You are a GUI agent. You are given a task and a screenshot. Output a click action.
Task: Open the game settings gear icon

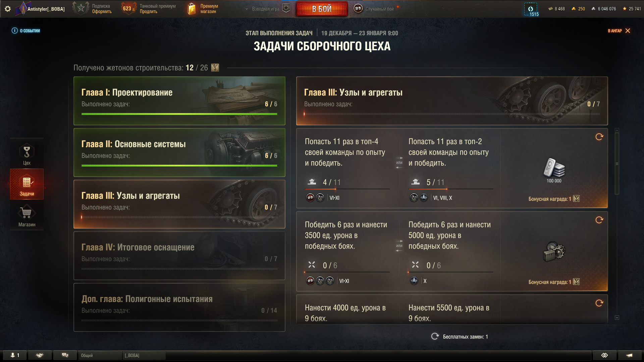pyautogui.click(x=8, y=9)
